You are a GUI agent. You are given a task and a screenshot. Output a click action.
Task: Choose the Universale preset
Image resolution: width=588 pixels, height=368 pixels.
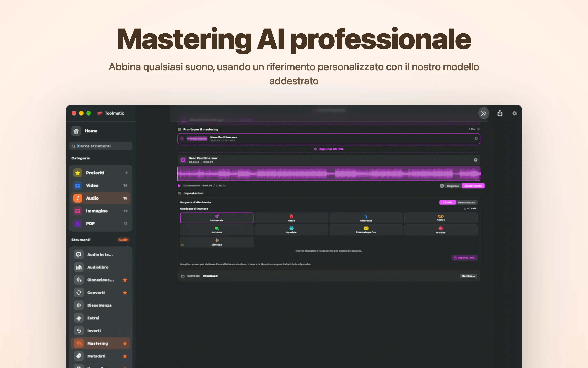[217, 218]
